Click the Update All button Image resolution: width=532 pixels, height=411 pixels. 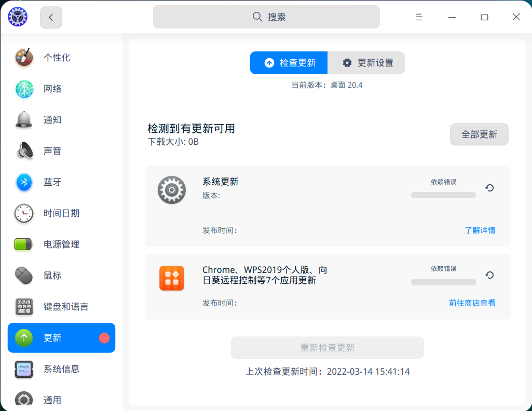479,134
